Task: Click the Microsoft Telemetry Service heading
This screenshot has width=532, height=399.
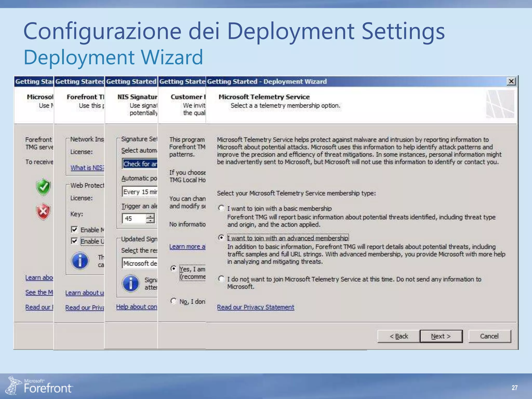Action: click(264, 97)
